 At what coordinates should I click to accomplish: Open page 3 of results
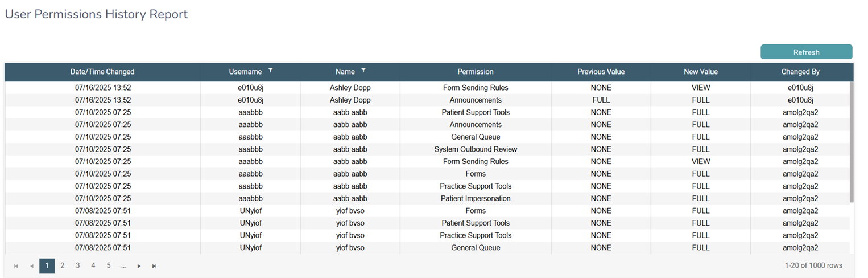78,265
